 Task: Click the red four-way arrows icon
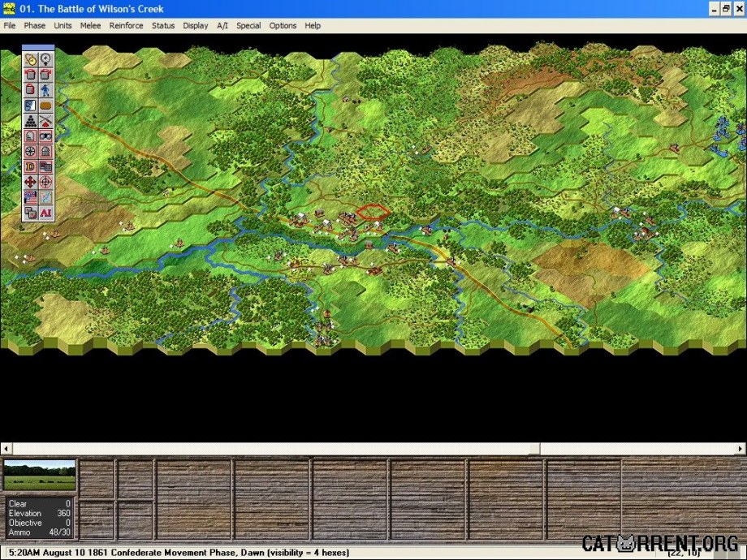(x=31, y=182)
